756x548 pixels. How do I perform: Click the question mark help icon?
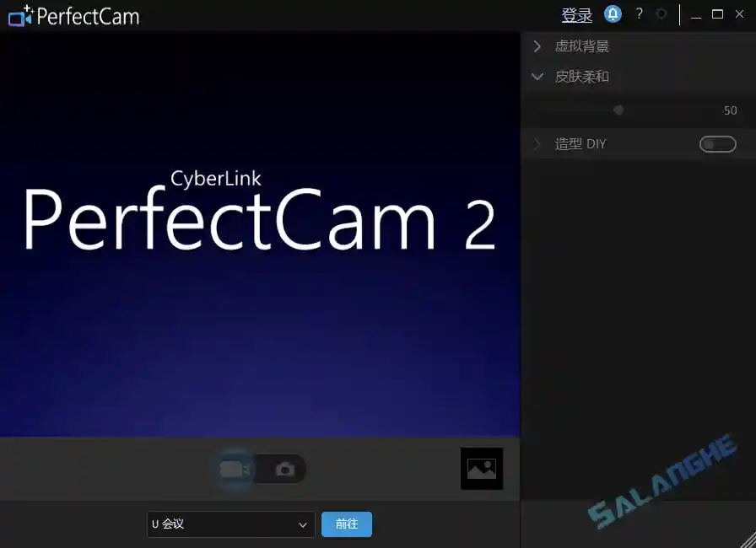point(639,13)
